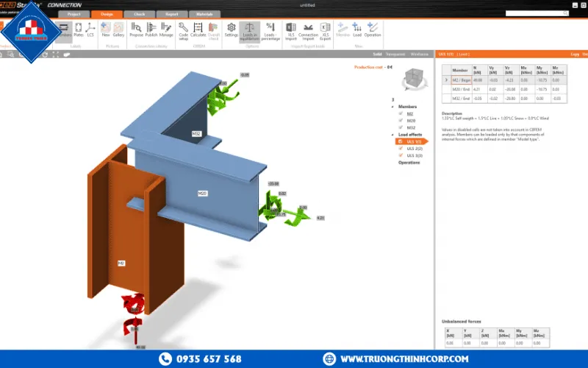Open the Gallery pictures icon
Screen dimensions: 588x368
(118, 29)
